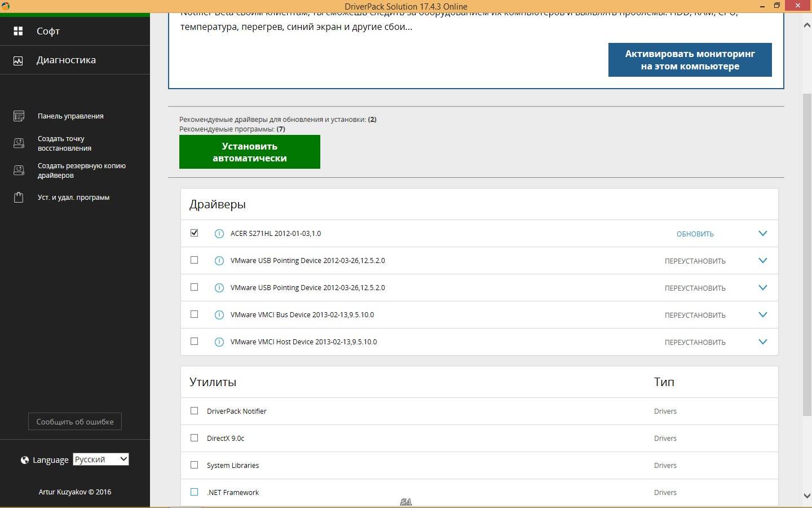The image size is (812, 508).
Task: Check the first VMware USB Pointing Device checkbox
Action: (195, 260)
